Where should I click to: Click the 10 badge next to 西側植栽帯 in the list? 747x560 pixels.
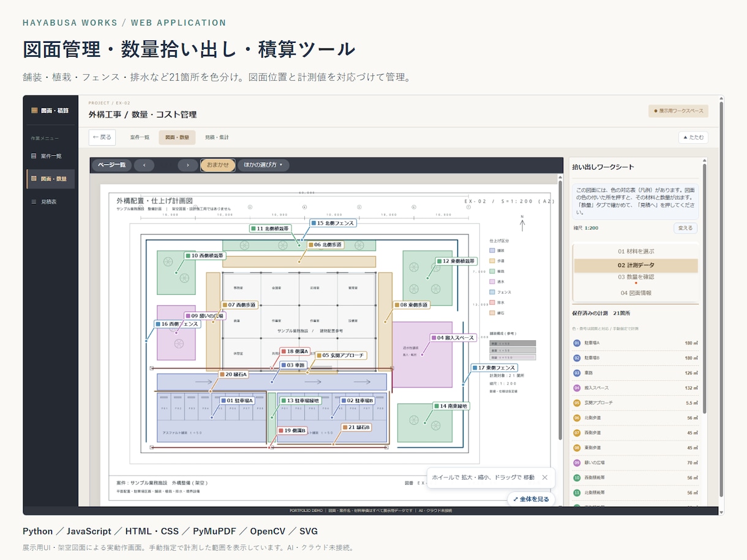[x=577, y=477]
